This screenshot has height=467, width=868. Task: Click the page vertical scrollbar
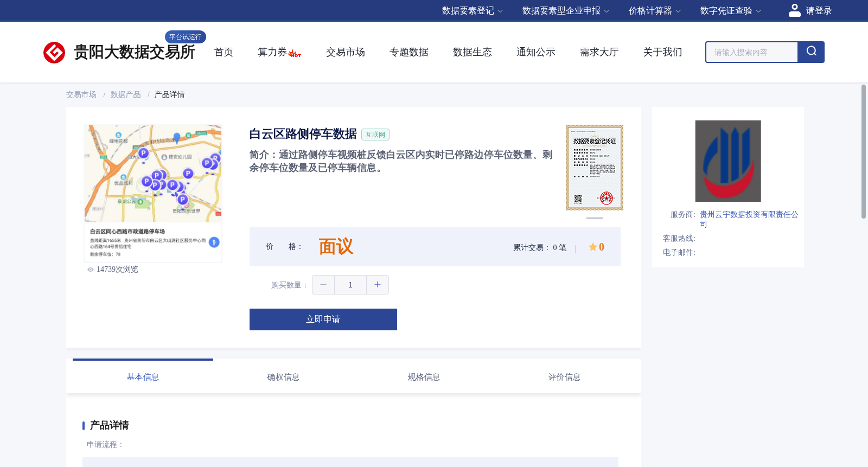click(864, 152)
